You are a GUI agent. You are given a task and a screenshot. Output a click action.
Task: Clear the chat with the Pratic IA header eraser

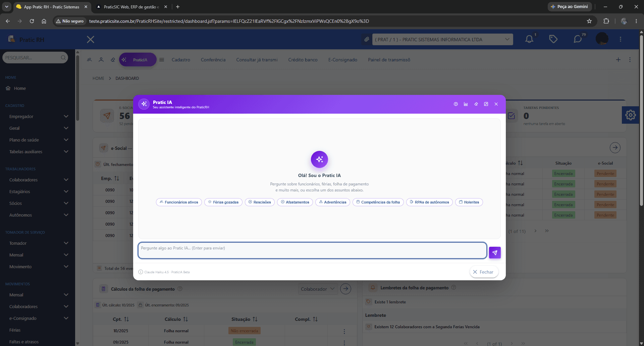pos(476,104)
